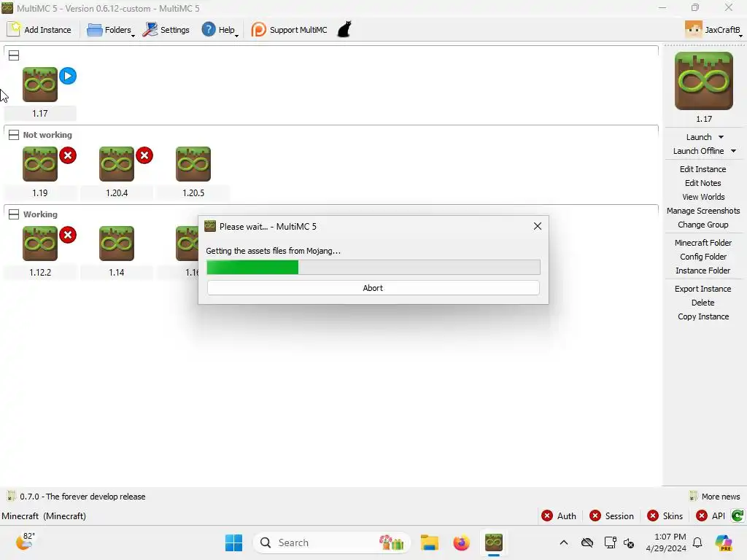
Task: Collapse the unnamed top instance group
Action: coord(14,55)
